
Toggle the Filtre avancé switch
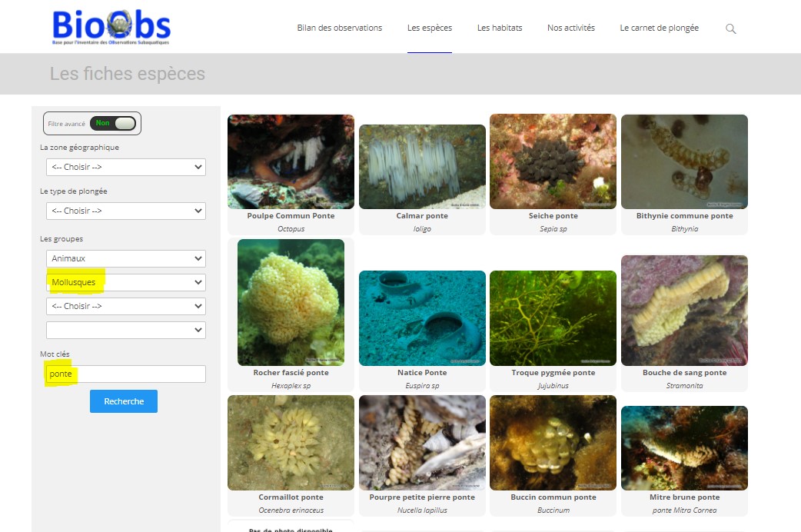click(113, 123)
